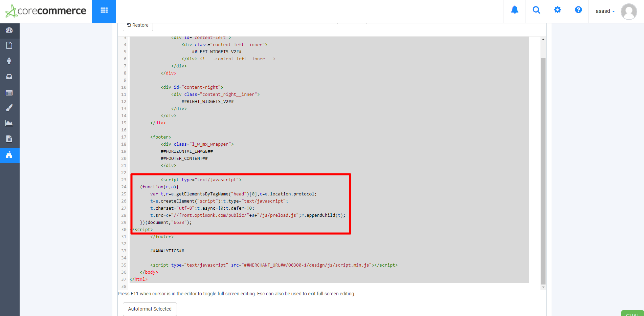644x316 pixels.
Task: Open the search magnifier icon
Action: point(536,10)
